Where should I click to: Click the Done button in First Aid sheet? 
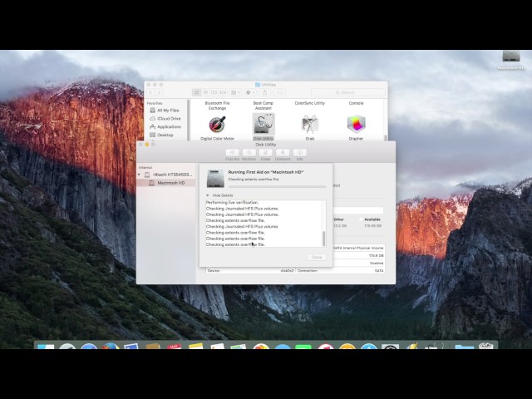[x=317, y=257]
